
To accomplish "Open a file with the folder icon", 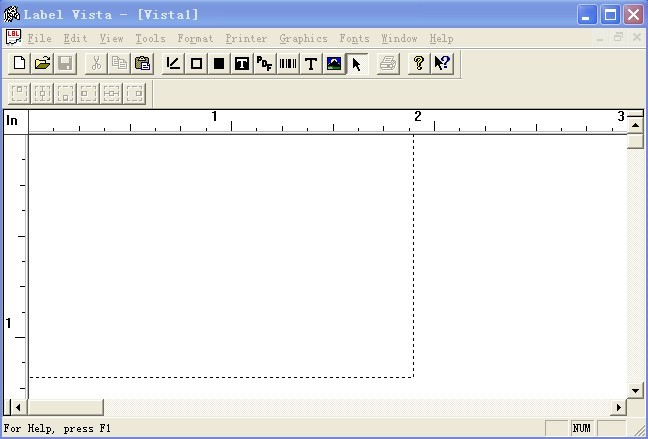I will coord(42,64).
